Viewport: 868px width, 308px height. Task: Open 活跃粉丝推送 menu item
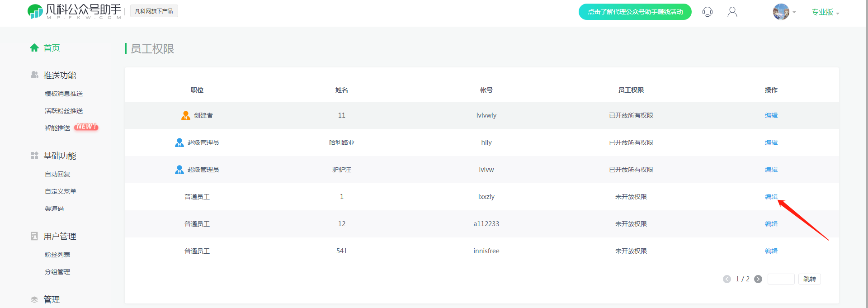point(64,111)
